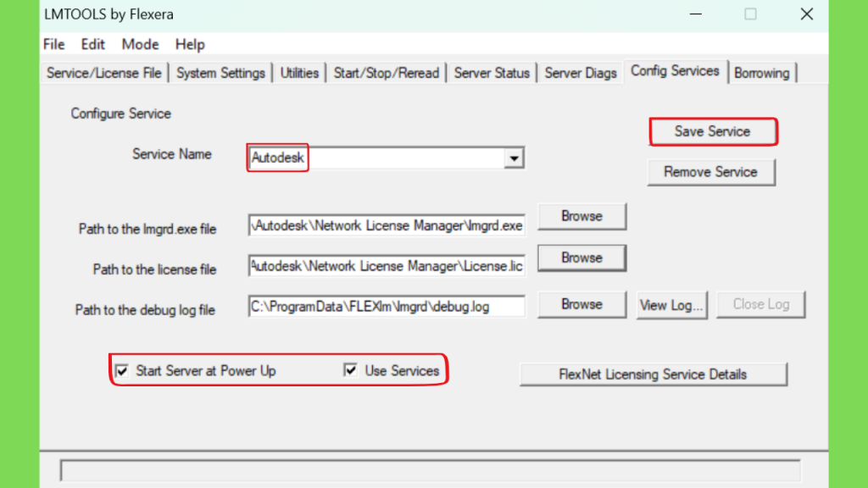Toggle the Use Services checkbox

(350, 370)
